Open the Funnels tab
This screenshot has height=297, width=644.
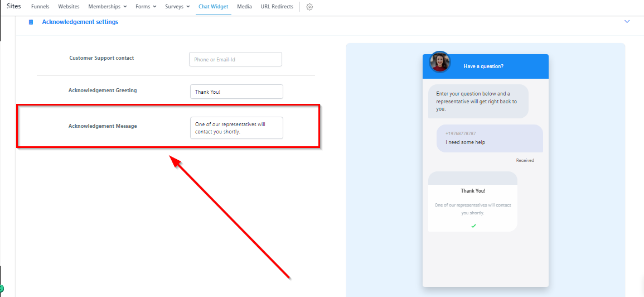coord(40,7)
